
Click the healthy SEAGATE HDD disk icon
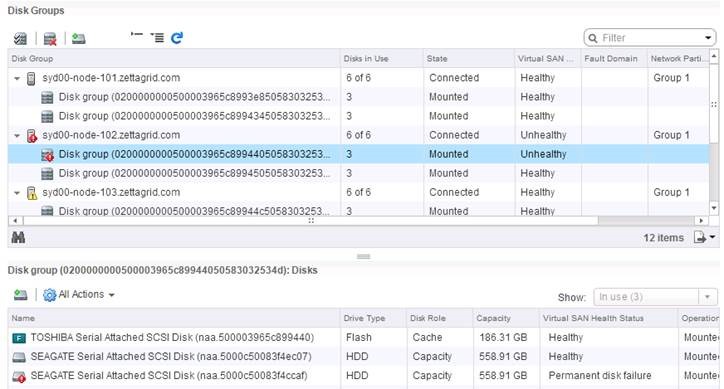19,357
